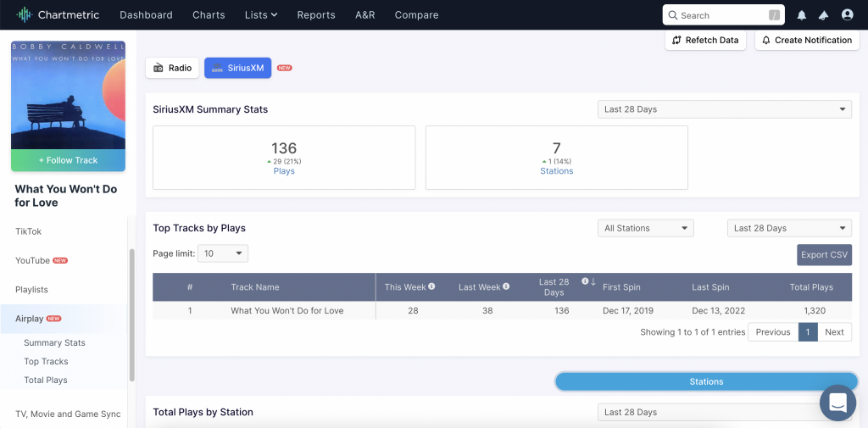Click the search magnifier icon

(672, 15)
